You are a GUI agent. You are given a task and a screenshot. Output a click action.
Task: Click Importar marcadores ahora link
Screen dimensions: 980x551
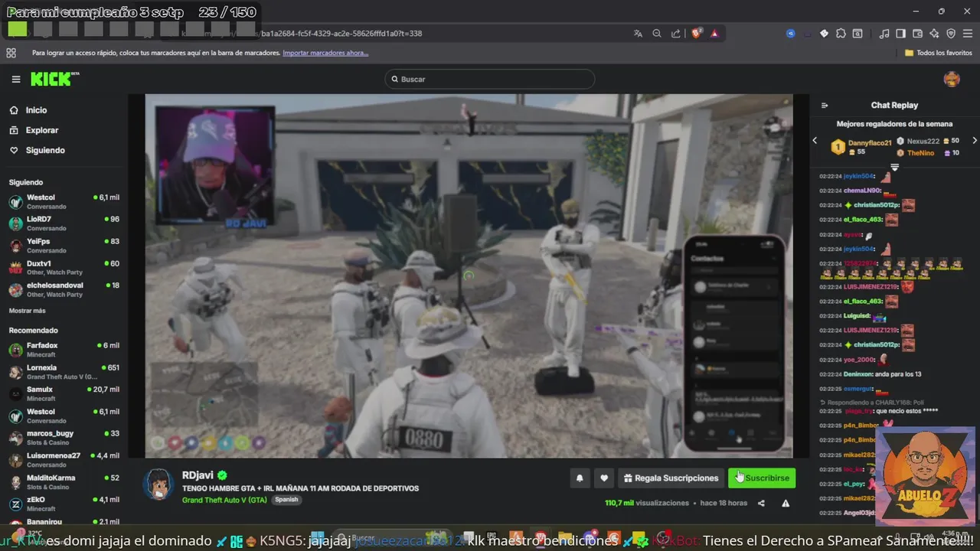325,53
